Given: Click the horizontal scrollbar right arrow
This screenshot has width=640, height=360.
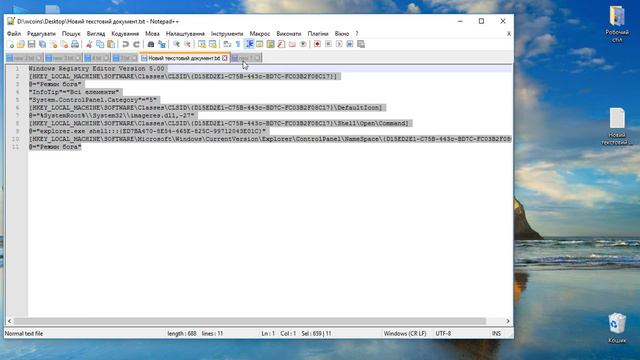Looking at the screenshot, I should pyautogui.click(x=508, y=321).
